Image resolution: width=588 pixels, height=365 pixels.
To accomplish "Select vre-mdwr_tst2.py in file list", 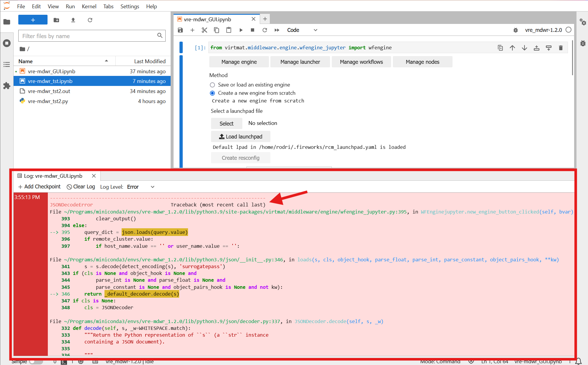I will pos(92,101).
